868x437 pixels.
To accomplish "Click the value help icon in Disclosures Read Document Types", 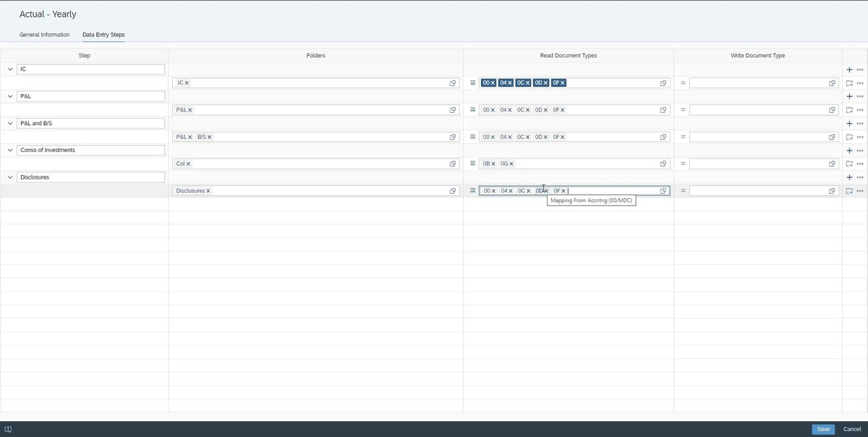I will [x=663, y=190].
